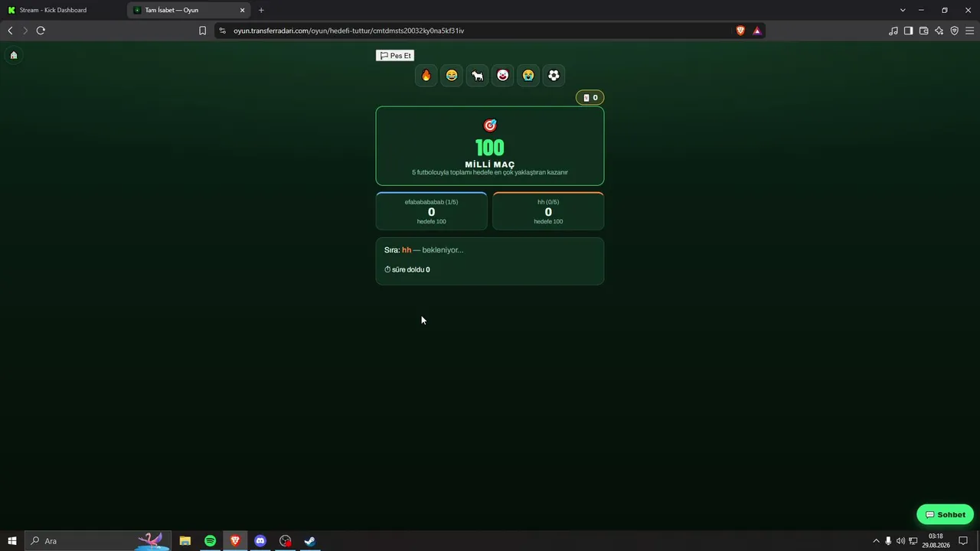The width and height of the screenshot is (980, 551).
Task: Open File Explorer from the taskbar
Action: coord(185,541)
